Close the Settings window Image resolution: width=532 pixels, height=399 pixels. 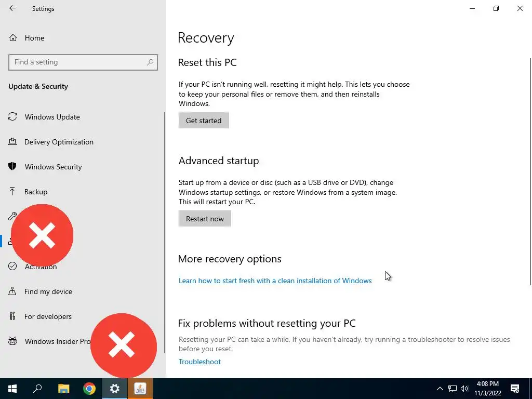click(x=520, y=8)
